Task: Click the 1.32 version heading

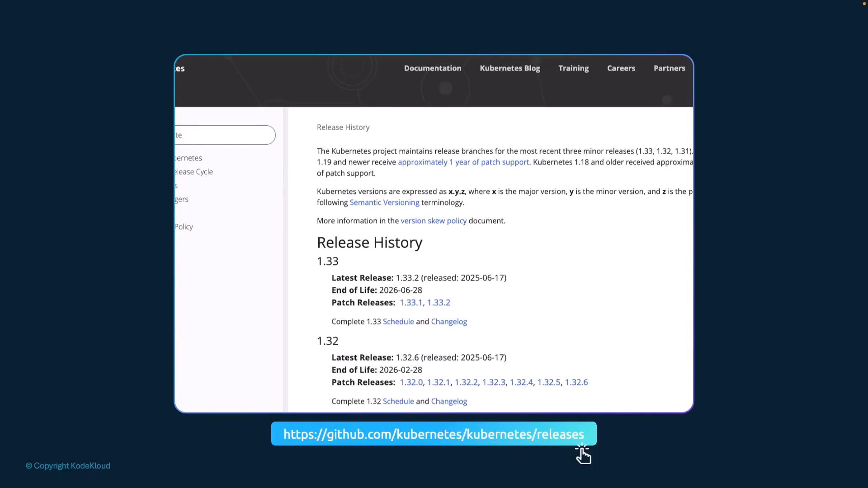Action: [328, 341]
